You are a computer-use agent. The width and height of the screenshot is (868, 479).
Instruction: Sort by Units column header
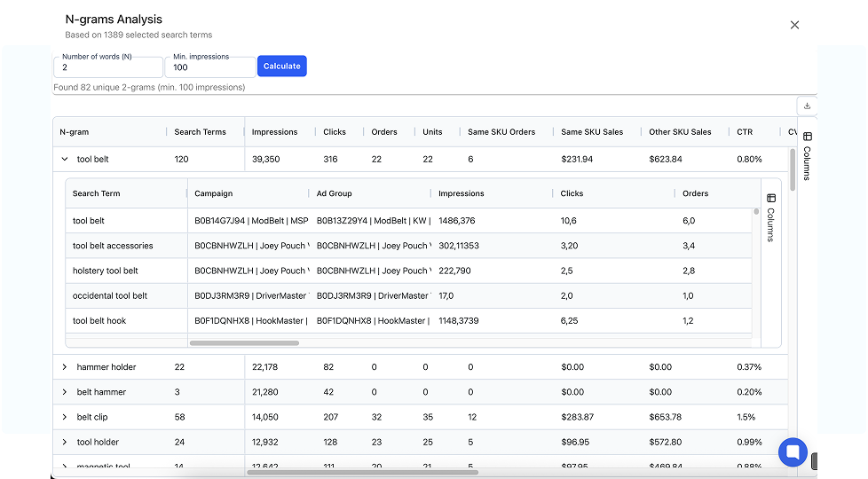coord(432,132)
